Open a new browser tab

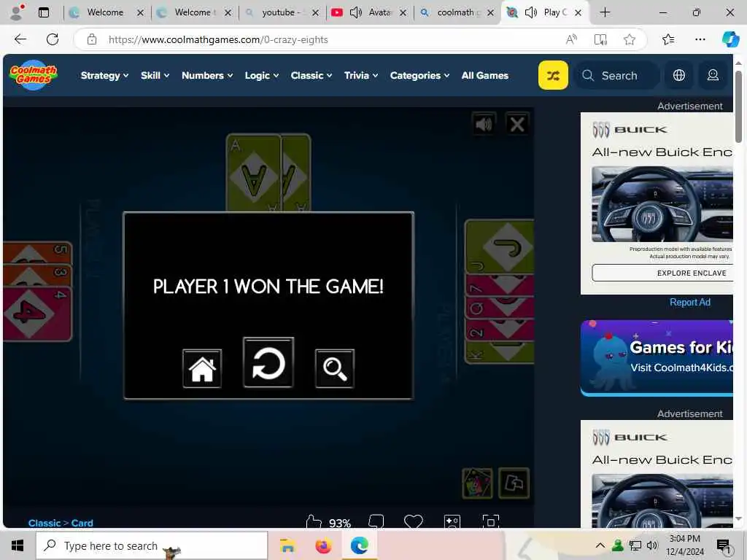605,12
